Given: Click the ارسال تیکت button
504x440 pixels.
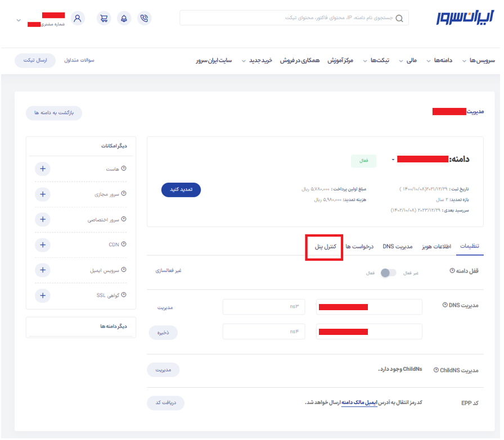Looking at the screenshot, I should click(35, 60).
